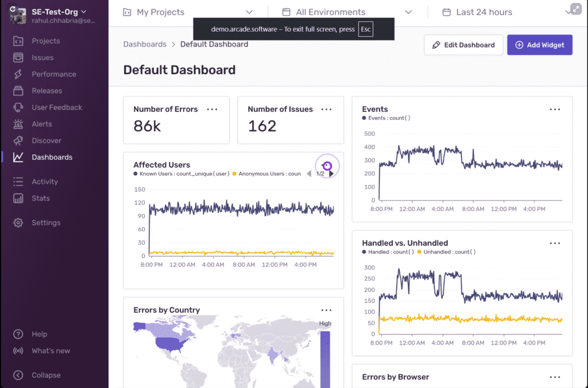Click the Edit Dashboard button
Viewport: 588px width, 388px height.
pos(463,45)
